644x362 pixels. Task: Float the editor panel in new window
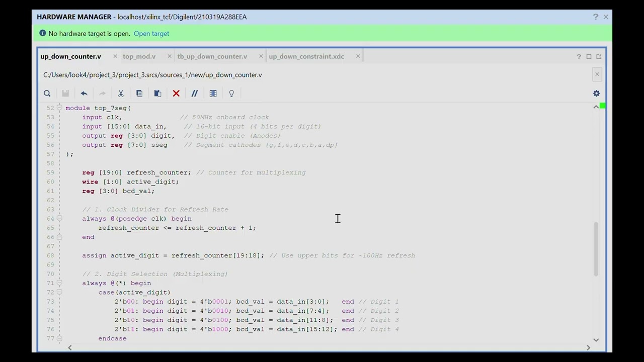(599, 57)
